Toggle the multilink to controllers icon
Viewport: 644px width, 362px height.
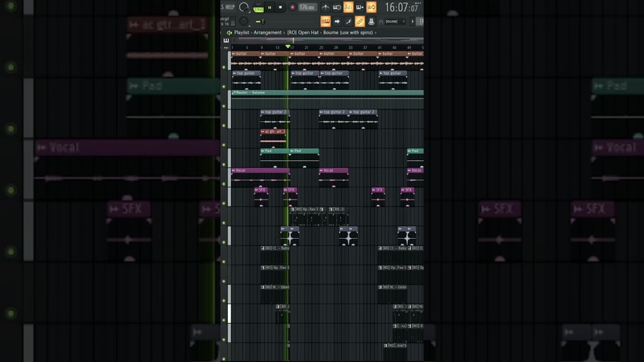point(360,21)
